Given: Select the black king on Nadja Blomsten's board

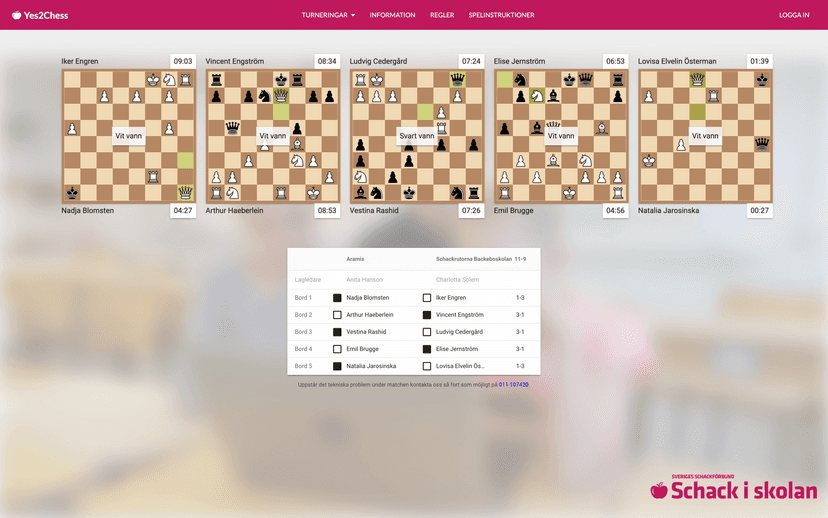Looking at the screenshot, I should [x=72, y=193].
